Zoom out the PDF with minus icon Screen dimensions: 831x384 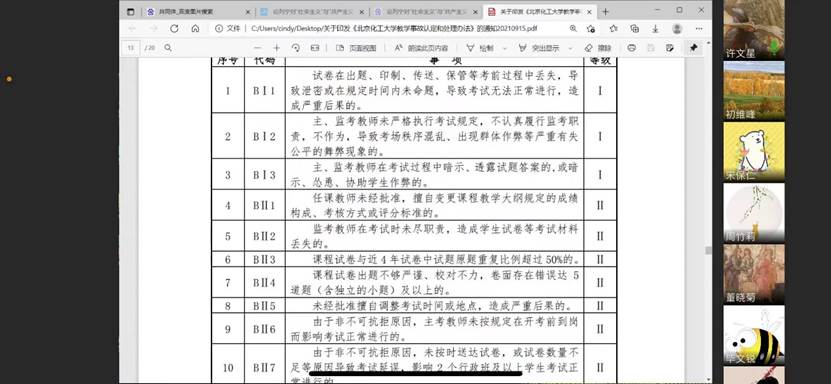pos(258,48)
